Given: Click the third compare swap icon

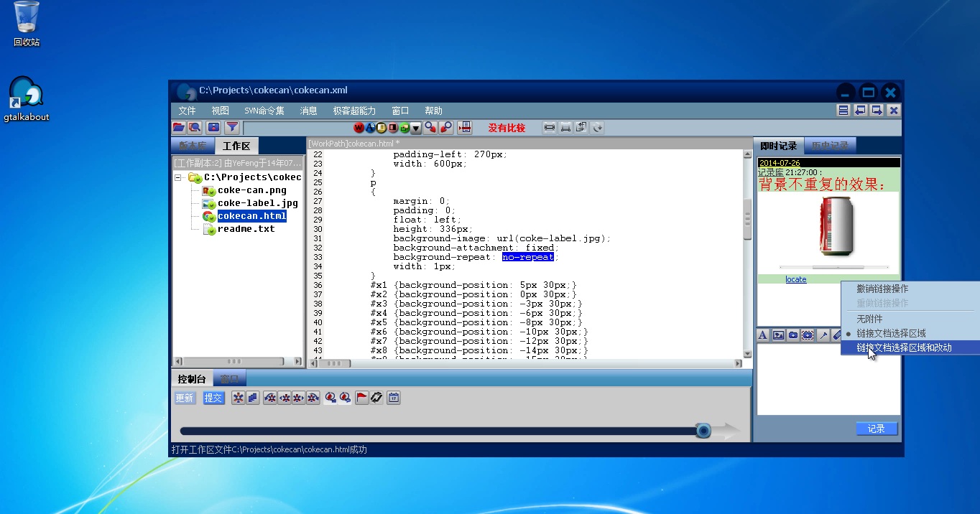Looking at the screenshot, I should [x=581, y=128].
